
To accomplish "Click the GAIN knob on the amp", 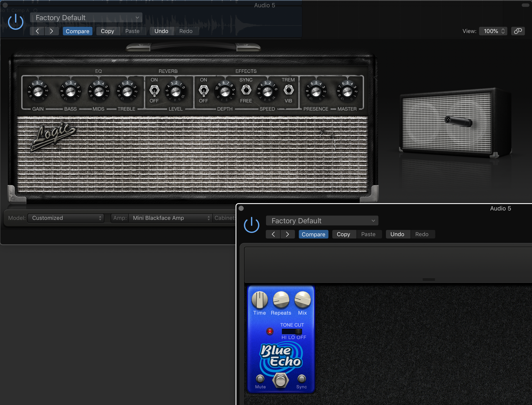I will pyautogui.click(x=38, y=92).
